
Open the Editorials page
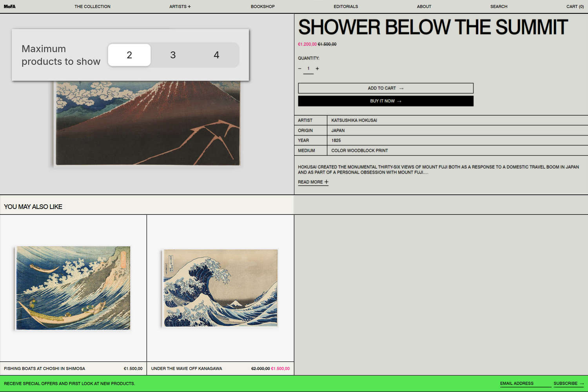tap(346, 6)
